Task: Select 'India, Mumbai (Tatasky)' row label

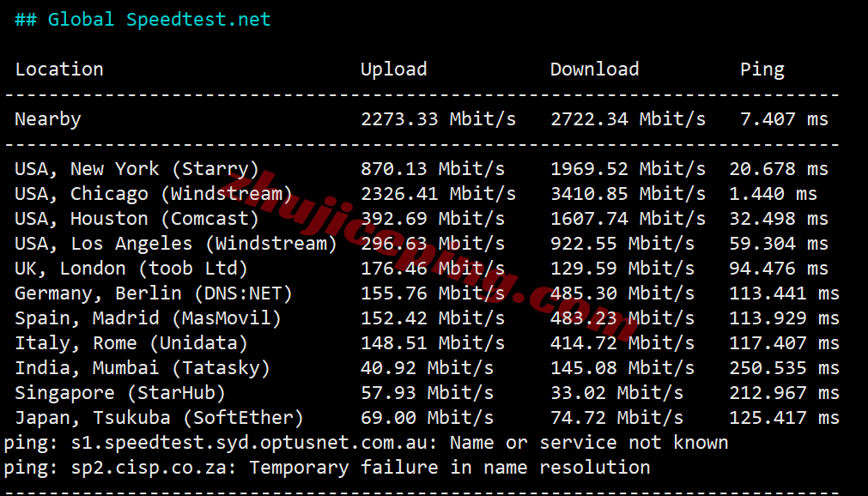Action: pos(143,368)
